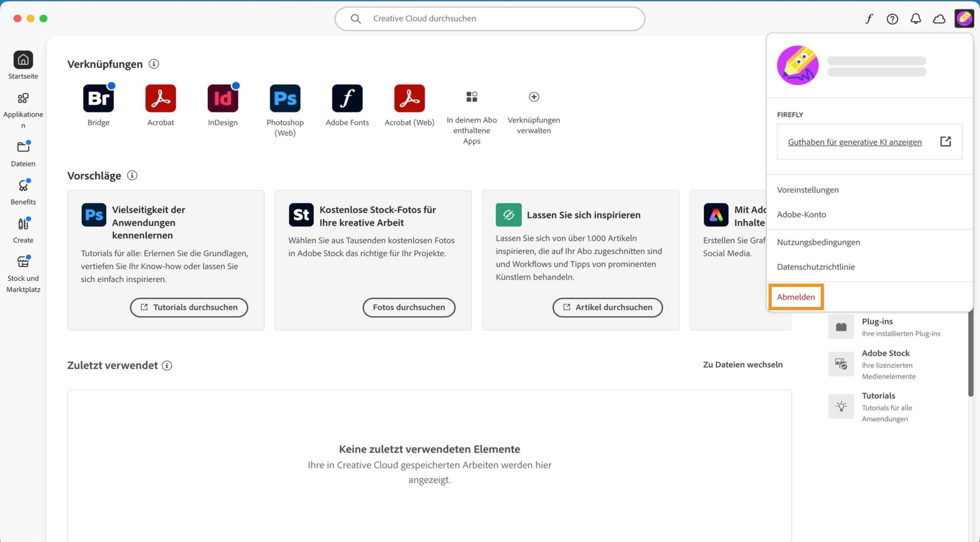Click the external link icon beside Guthaben
The image size is (980, 542).
pos(945,142)
